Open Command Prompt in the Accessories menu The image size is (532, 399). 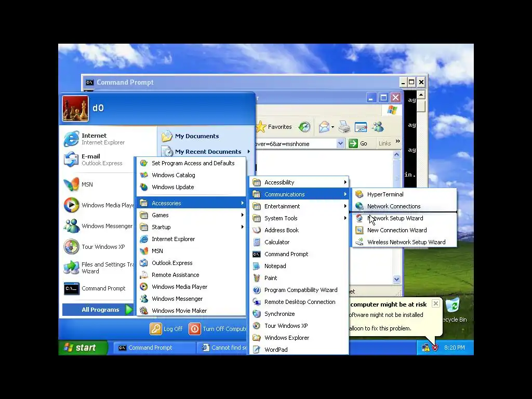299,254
